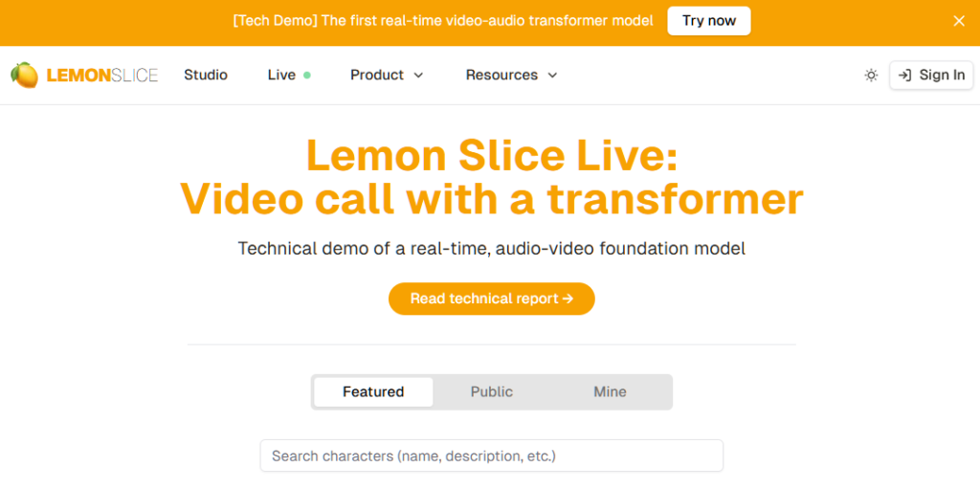The width and height of the screenshot is (980, 489).
Task: Toggle light/dark theme with sun icon
Action: (871, 75)
